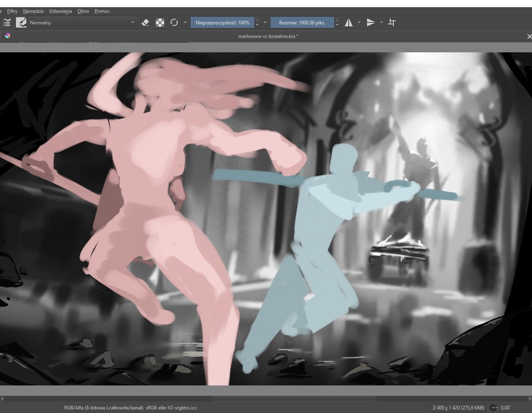Image resolution: width=532 pixels, height=413 pixels.
Task: Click the 2 400 x 1 420 image size field
Action: point(459,407)
